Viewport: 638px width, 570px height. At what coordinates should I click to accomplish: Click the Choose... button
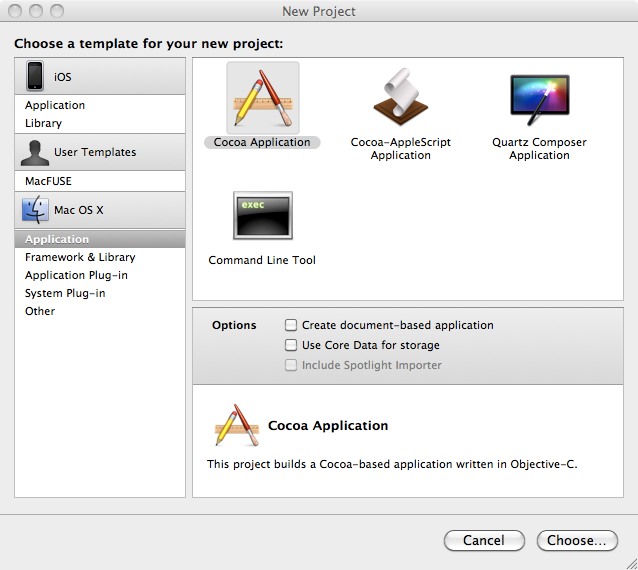pyautogui.click(x=576, y=540)
